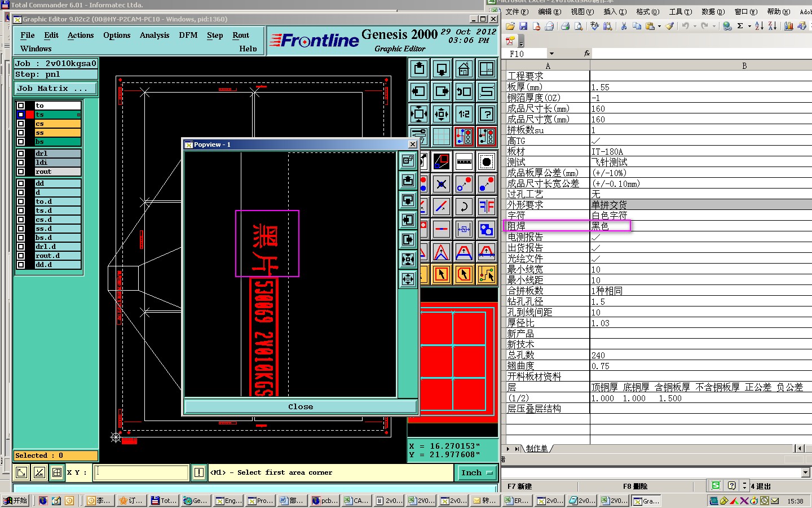
Task: Click the zoom in arrows icon
Action: pyautogui.click(x=442, y=114)
